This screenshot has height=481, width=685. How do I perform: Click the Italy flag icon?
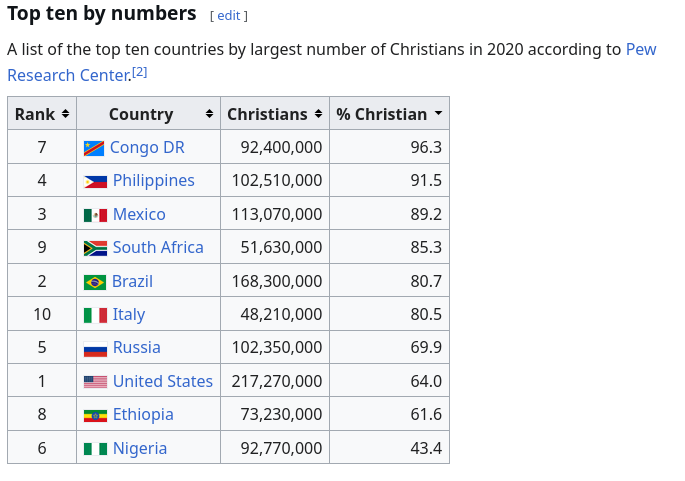coord(95,315)
